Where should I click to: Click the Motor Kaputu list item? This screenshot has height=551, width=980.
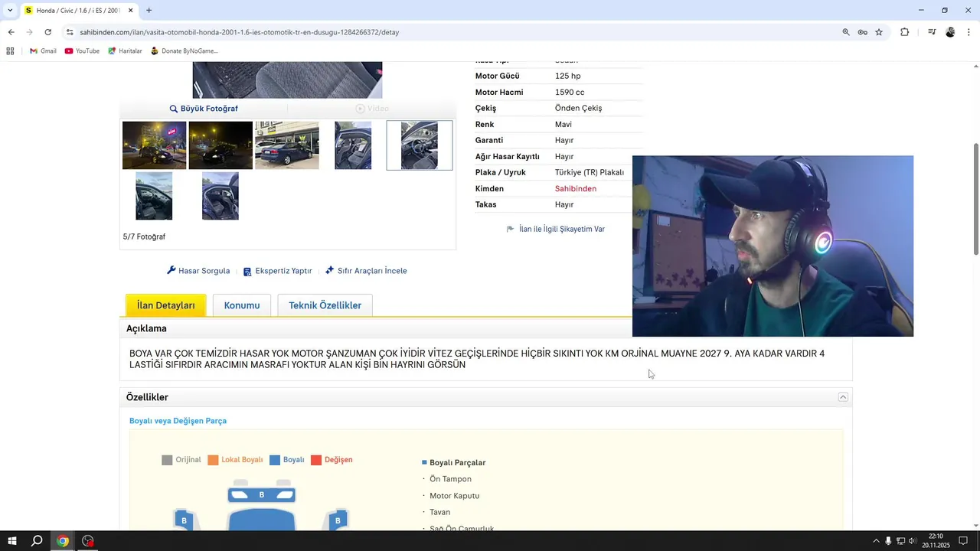[454, 496]
